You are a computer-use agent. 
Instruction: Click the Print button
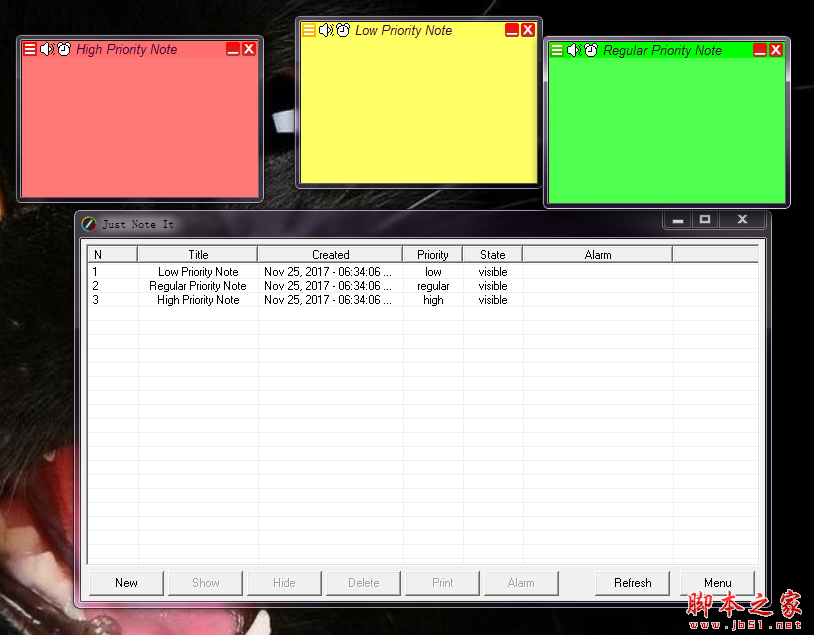[x=442, y=583]
